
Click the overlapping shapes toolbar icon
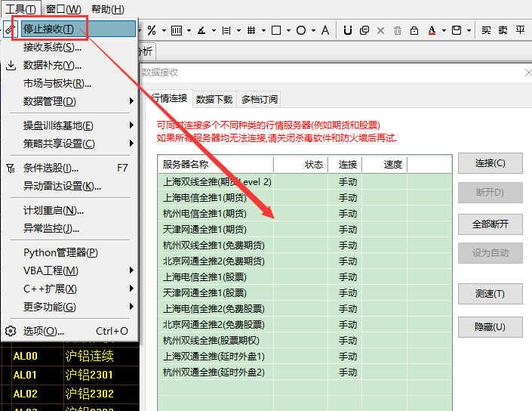tap(364, 30)
